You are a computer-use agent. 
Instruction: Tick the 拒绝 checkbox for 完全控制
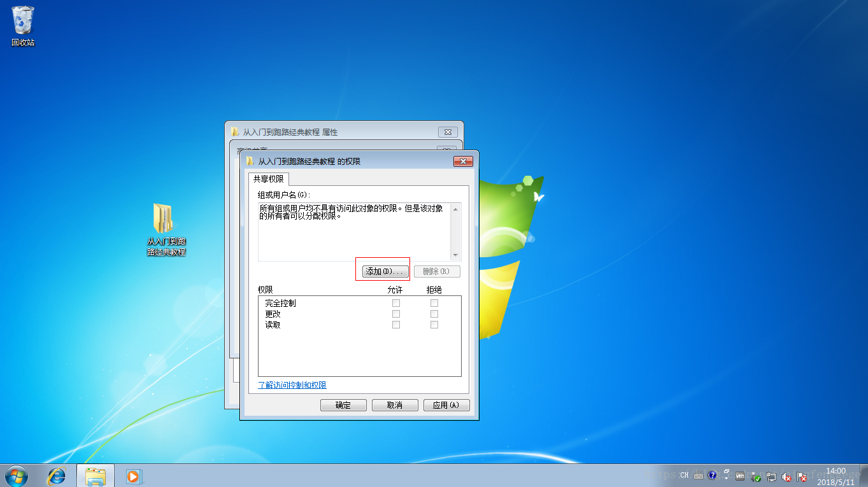(434, 303)
